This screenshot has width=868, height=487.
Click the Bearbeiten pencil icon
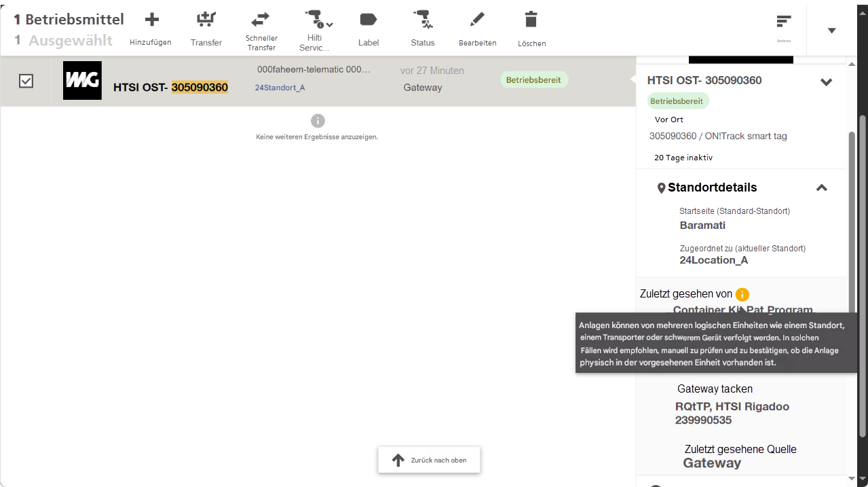477,20
